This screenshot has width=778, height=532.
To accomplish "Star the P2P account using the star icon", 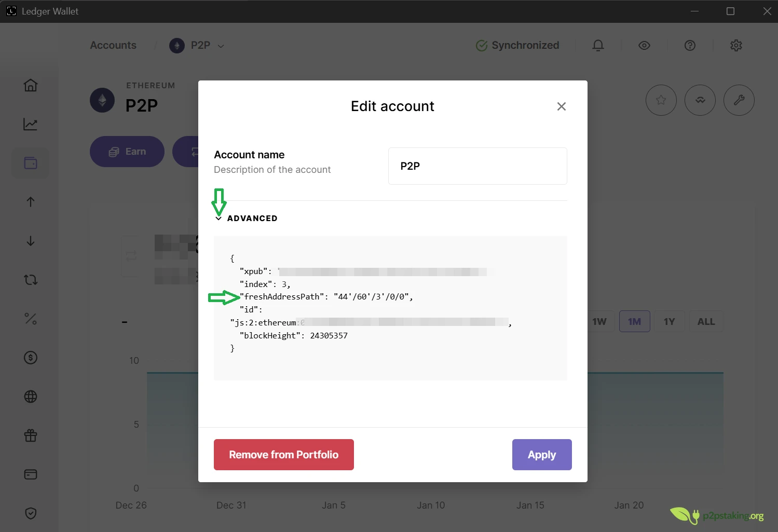I will coord(661,100).
